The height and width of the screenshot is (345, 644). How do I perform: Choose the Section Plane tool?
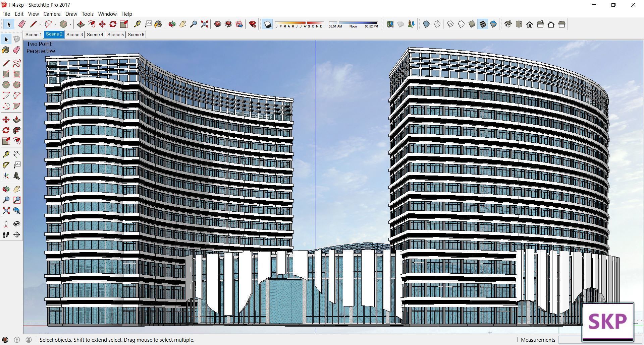pos(17,235)
